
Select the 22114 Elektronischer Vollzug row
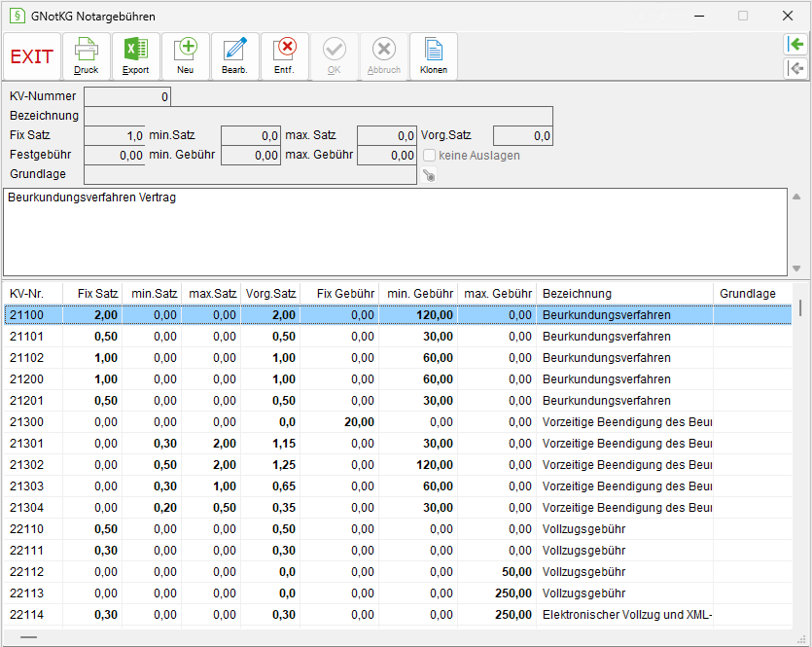pyautogui.click(x=398, y=614)
